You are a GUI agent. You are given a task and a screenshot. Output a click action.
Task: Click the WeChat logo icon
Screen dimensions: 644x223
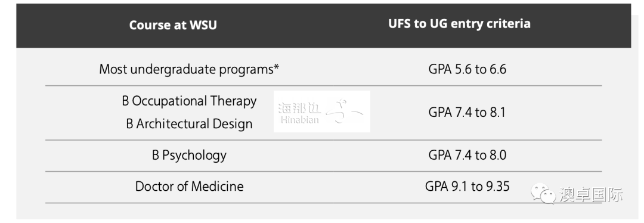543,193
